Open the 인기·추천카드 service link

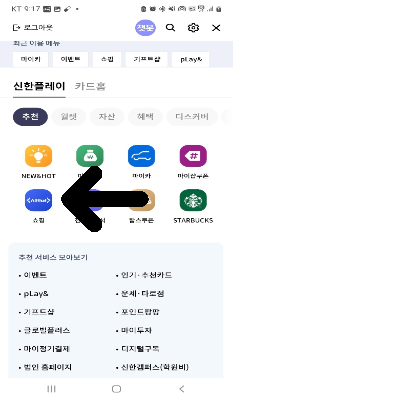pyautogui.click(x=146, y=275)
